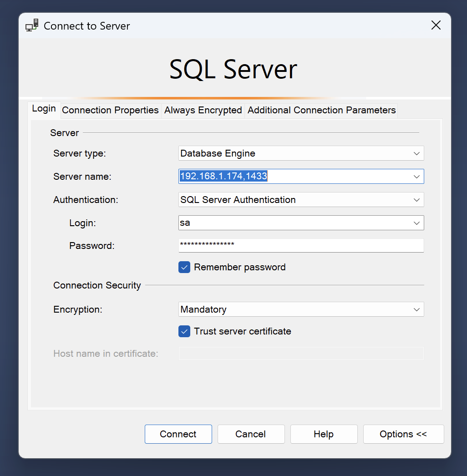Screen dimensions: 467x476
Task: Select the Additional Connection Parameters tab
Action: point(321,110)
